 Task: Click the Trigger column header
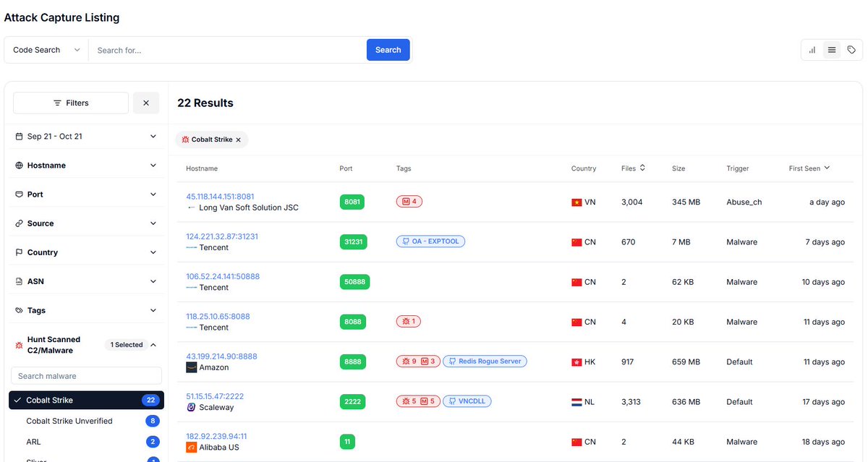pos(738,168)
